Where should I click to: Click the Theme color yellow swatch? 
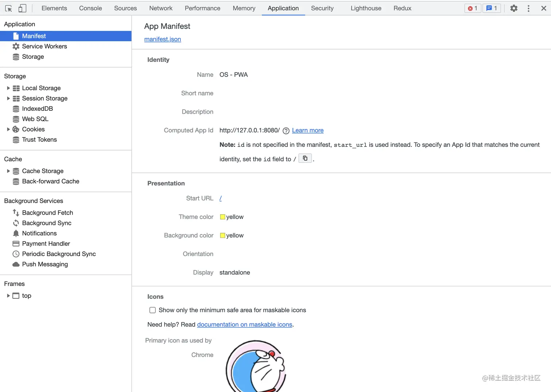click(x=223, y=217)
